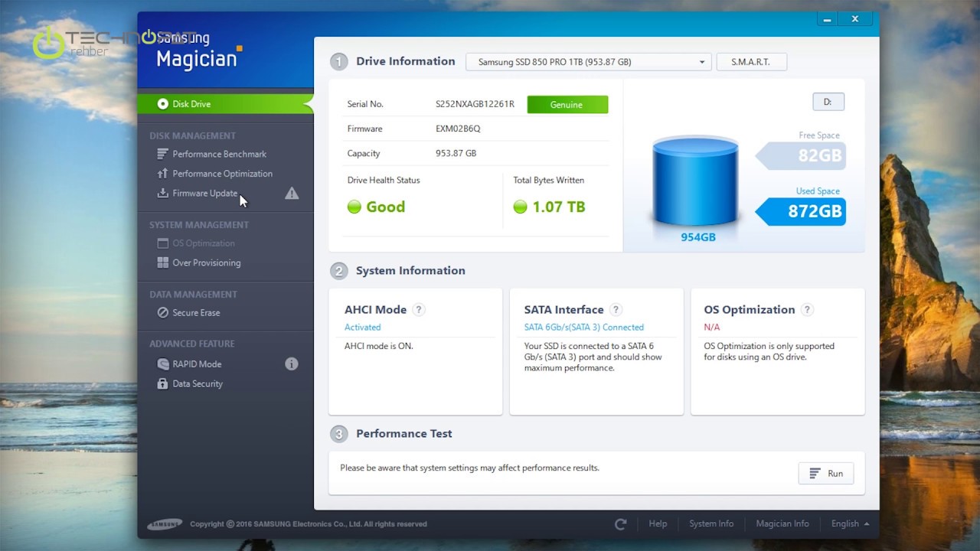Click the System Information heading

coord(410,271)
